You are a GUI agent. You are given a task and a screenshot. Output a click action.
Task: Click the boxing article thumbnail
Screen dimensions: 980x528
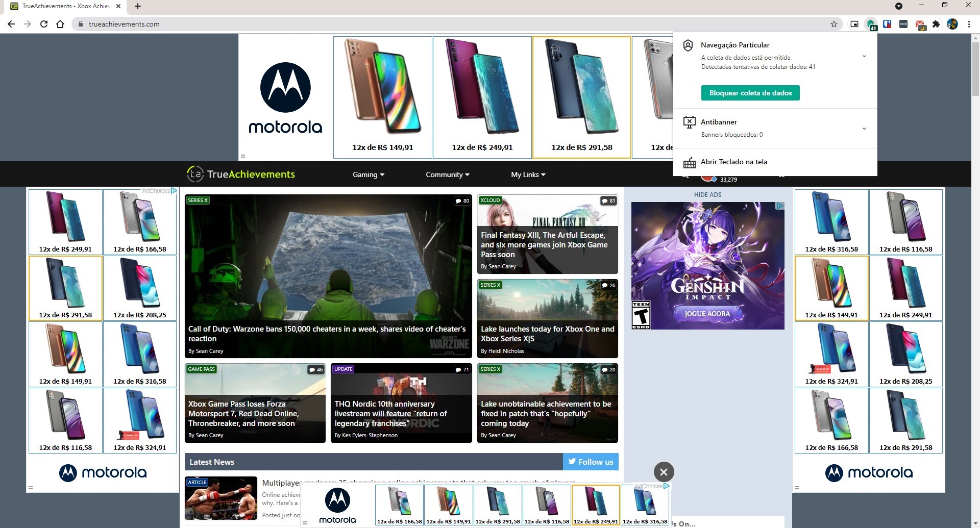click(x=221, y=498)
